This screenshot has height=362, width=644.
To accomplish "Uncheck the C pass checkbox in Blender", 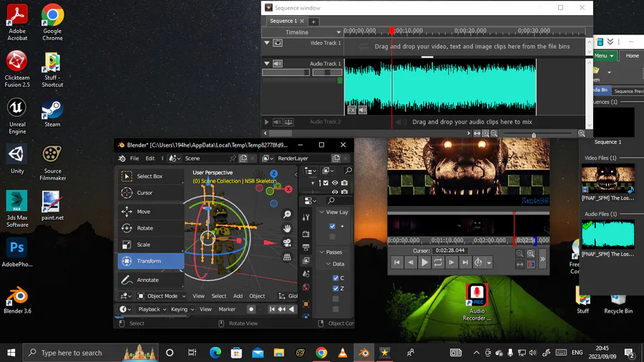I will tap(336, 278).
